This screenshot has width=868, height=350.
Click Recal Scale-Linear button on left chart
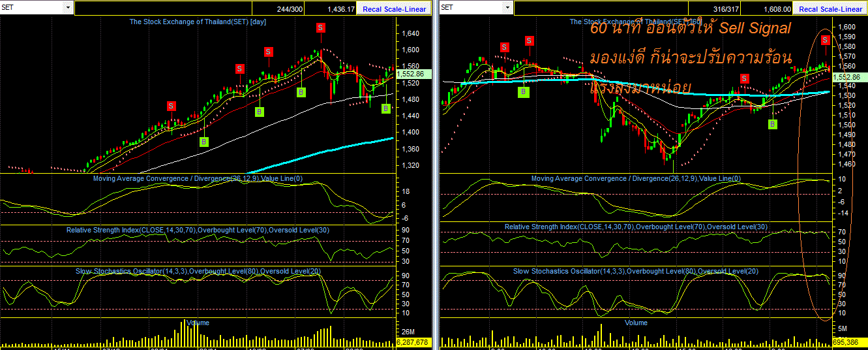click(x=394, y=9)
